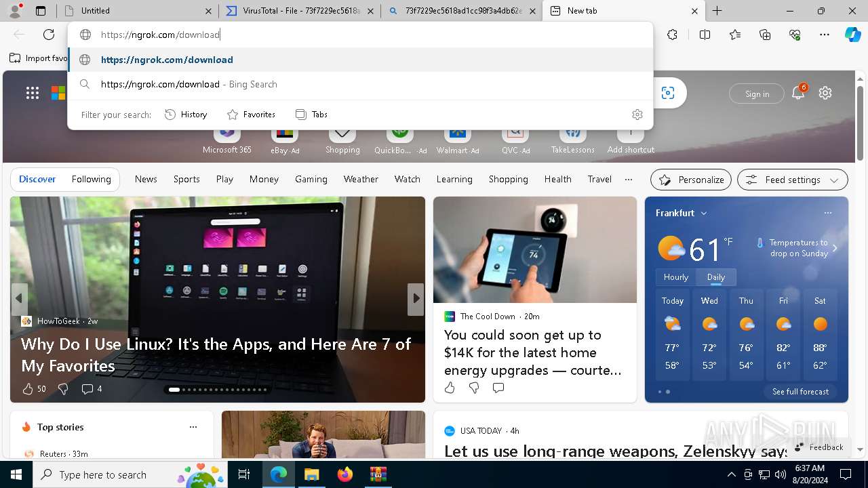Open the Split screen icon

click(x=705, y=35)
